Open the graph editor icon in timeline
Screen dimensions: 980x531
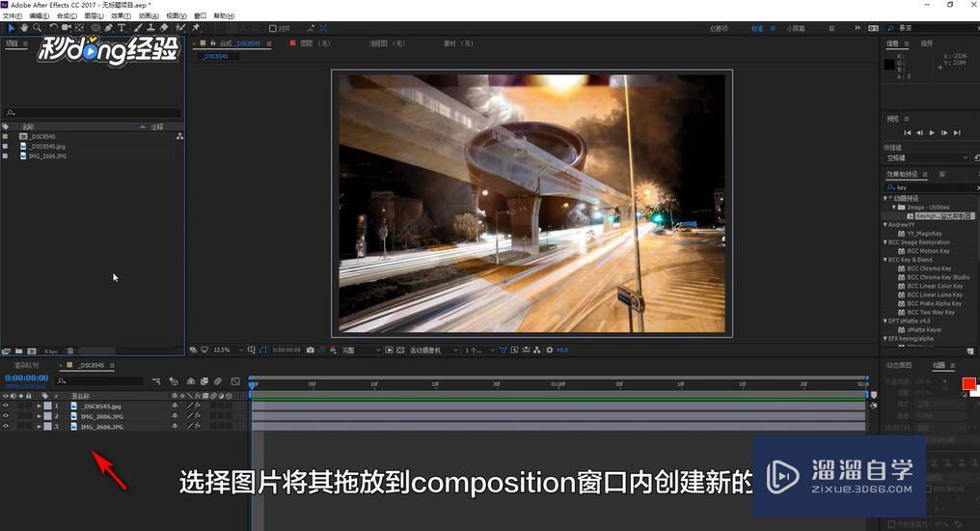click(x=235, y=381)
